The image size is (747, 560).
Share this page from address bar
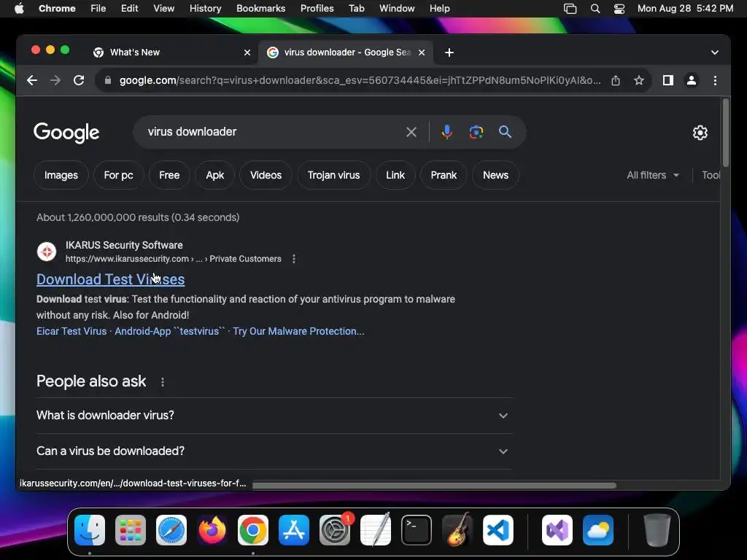pos(616,80)
